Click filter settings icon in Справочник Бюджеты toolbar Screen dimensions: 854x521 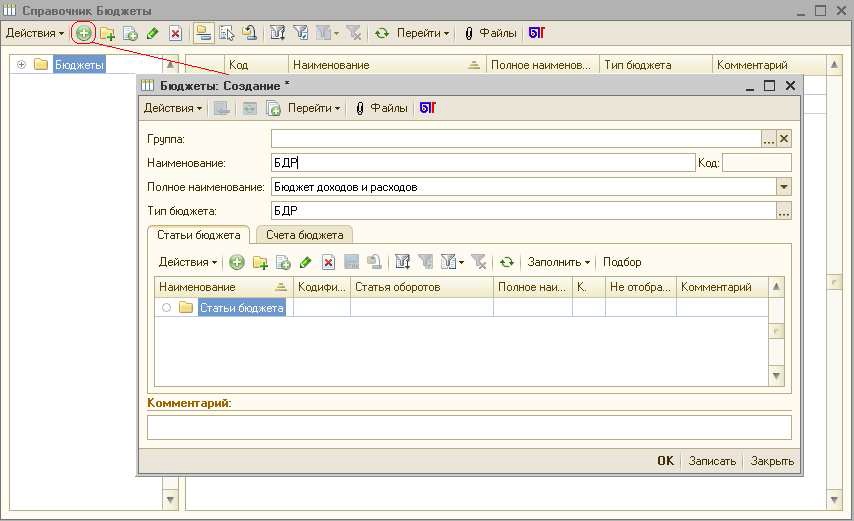pyautogui.click(x=277, y=33)
